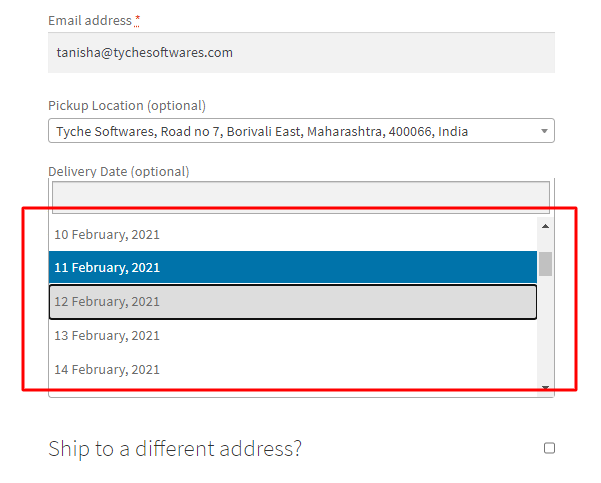Choose 12 February, 2021 from the list
The image size is (601, 483).
[293, 302]
